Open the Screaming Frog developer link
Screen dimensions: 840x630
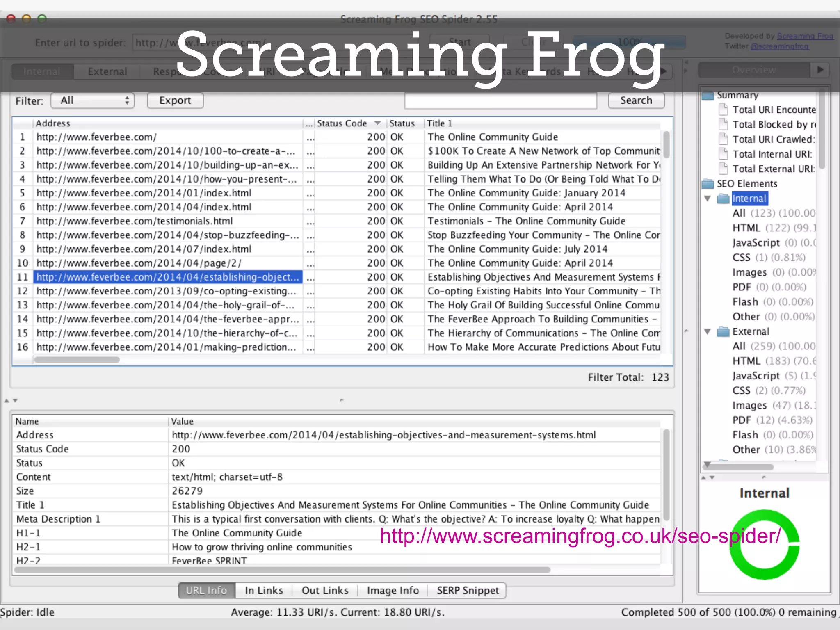(805, 36)
